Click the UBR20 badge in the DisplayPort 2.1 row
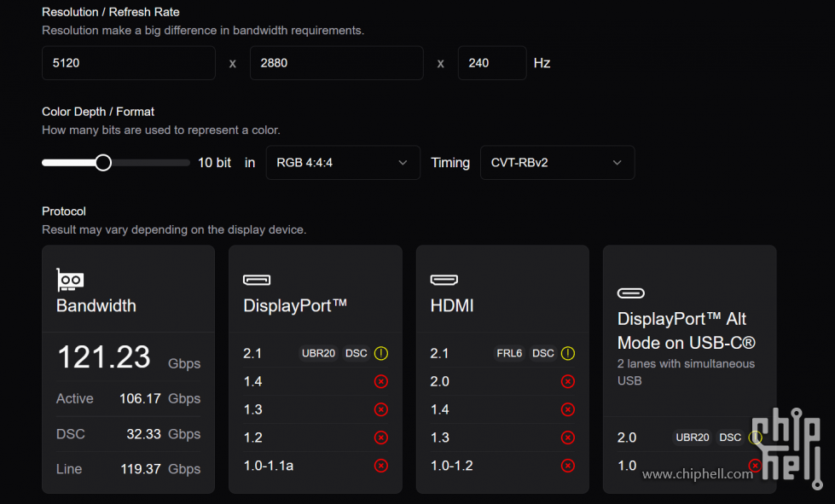 (x=318, y=353)
